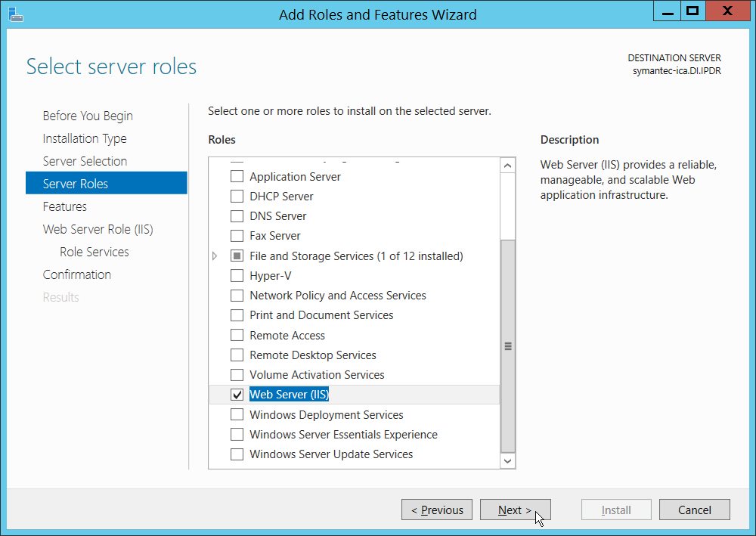Screen dimensions: 756x536
Task: Maximize the wizard window
Action: tap(691, 11)
